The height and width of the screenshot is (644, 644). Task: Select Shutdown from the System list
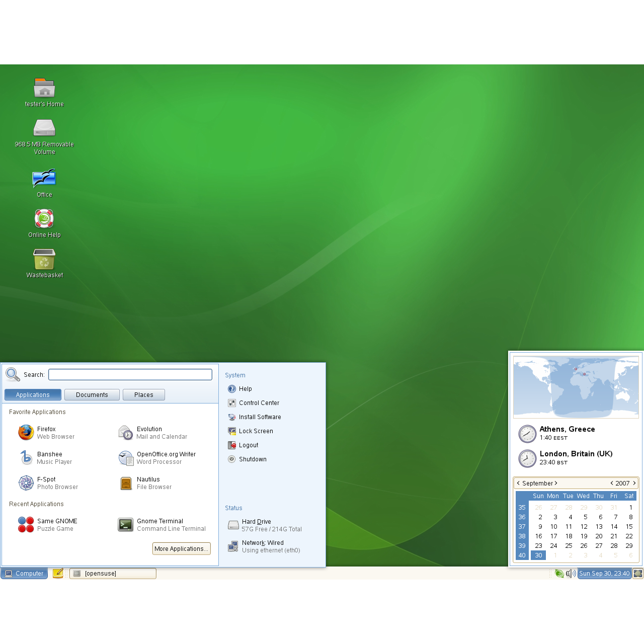pyautogui.click(x=252, y=459)
